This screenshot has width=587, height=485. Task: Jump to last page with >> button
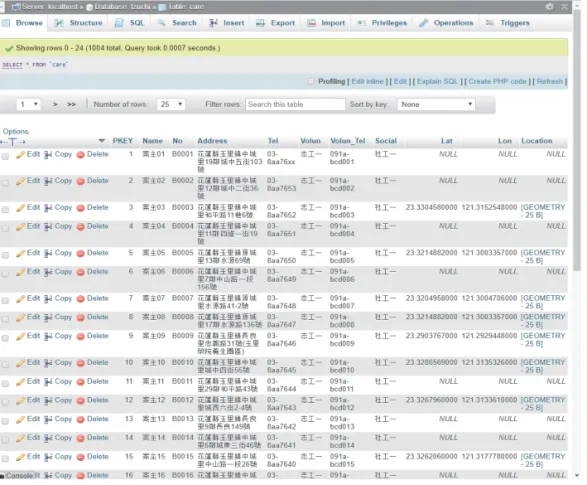point(72,104)
